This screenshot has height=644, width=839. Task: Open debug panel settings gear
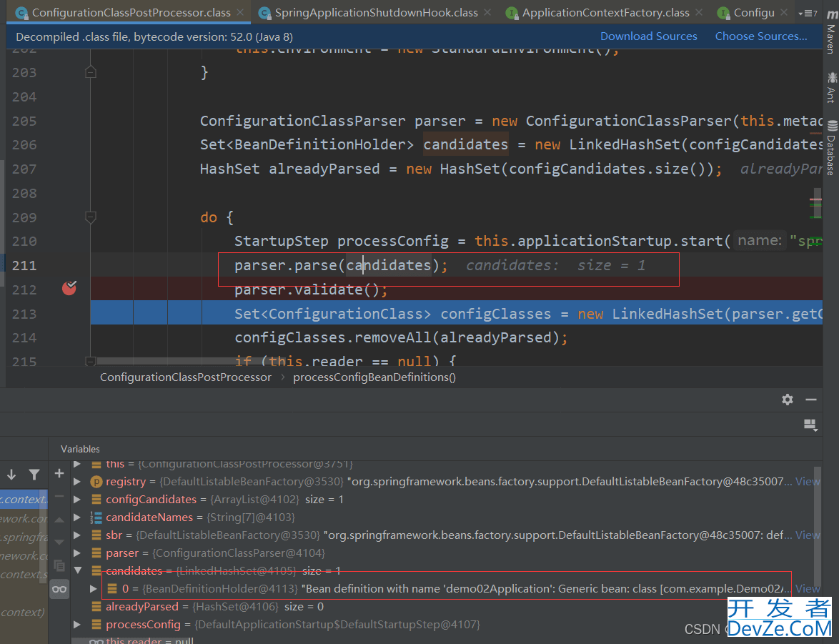point(787,400)
